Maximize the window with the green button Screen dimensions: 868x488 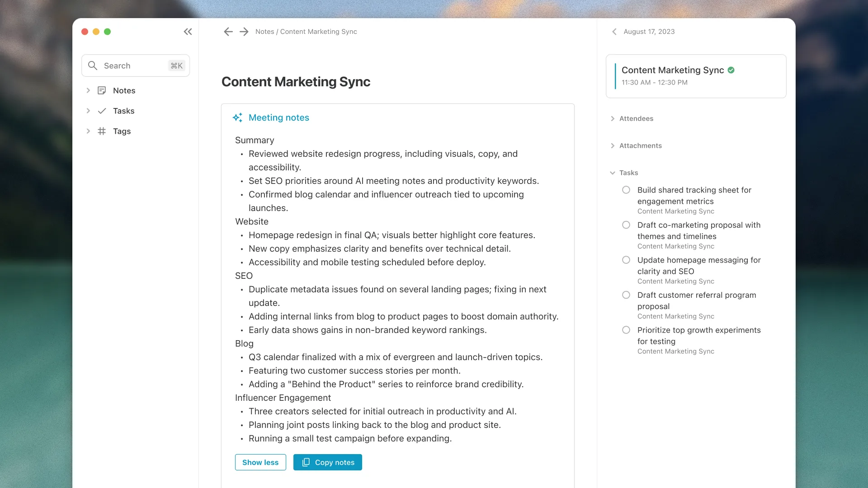(x=107, y=32)
